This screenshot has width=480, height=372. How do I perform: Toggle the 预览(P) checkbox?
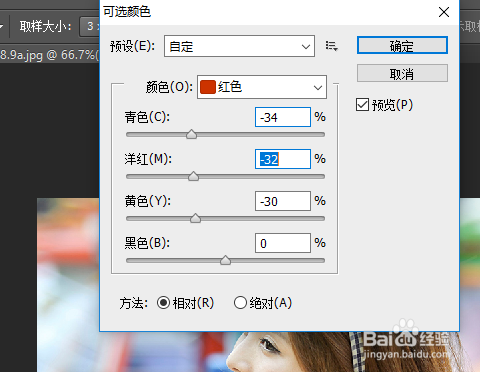pyautogui.click(x=362, y=105)
